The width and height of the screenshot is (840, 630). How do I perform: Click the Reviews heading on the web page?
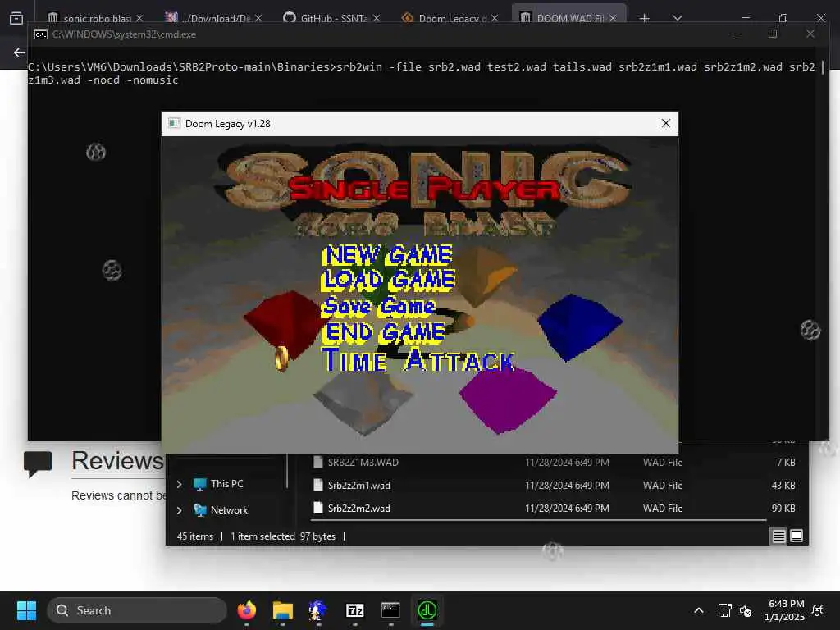tap(117, 460)
